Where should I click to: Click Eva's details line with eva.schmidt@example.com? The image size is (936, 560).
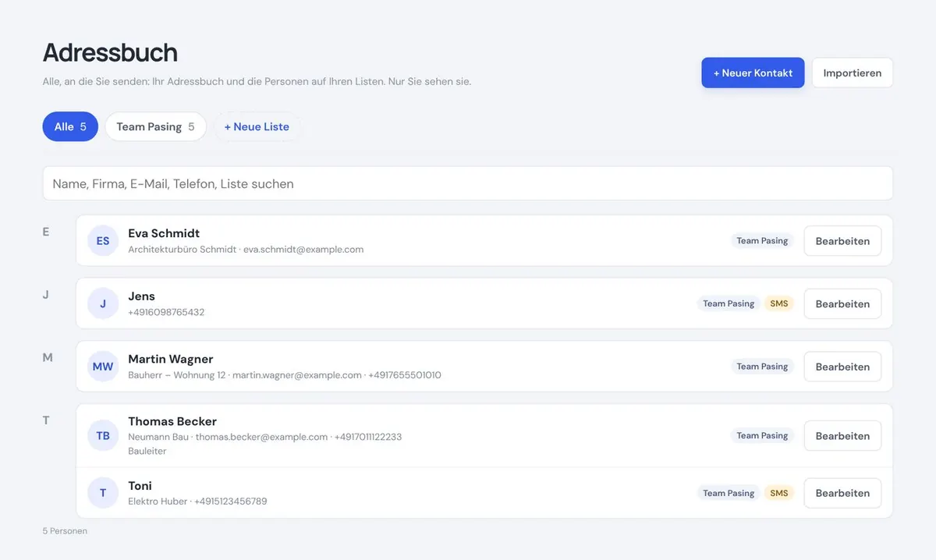pos(246,250)
